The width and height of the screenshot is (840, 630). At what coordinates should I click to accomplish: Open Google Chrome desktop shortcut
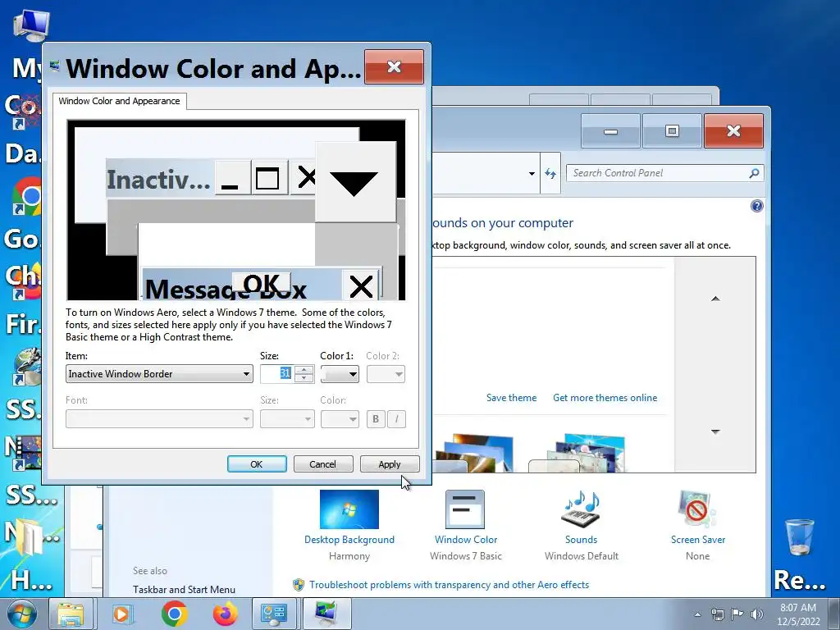(x=27, y=196)
